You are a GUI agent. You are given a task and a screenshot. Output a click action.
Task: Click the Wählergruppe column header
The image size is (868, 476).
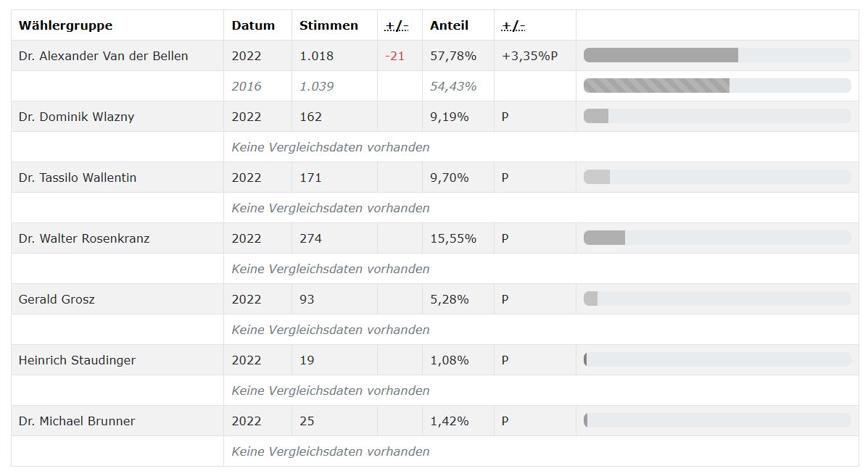[65, 25]
